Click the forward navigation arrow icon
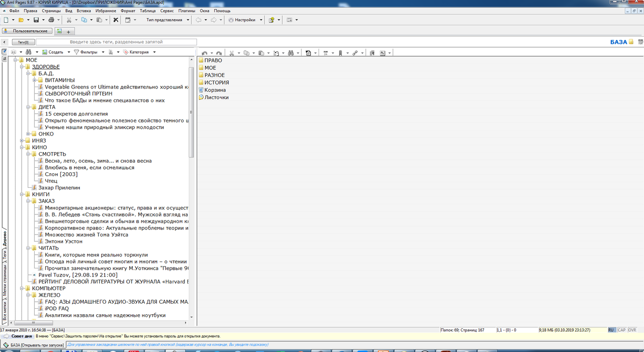Screen dimensions: 644x352 (x=214, y=20)
